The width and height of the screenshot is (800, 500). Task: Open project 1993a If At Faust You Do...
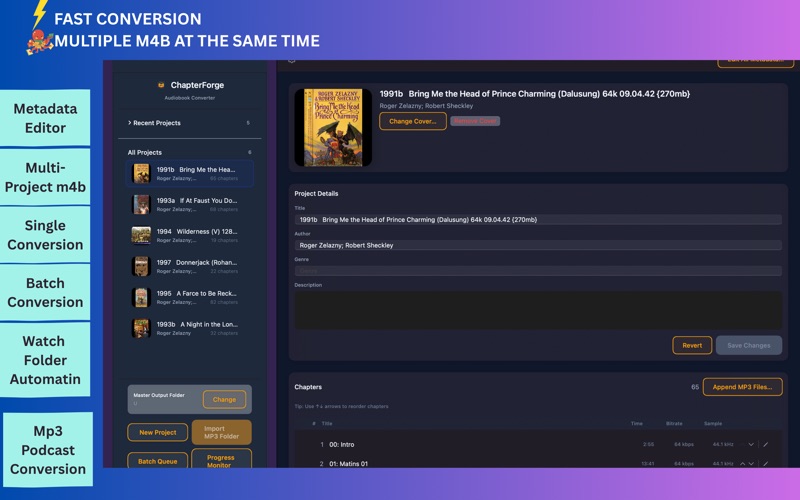(x=189, y=205)
